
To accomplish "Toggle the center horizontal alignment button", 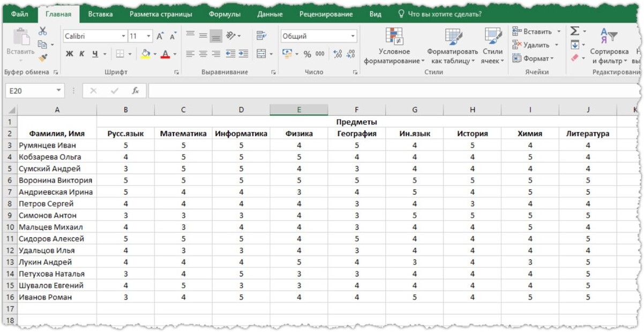I will coord(203,54).
